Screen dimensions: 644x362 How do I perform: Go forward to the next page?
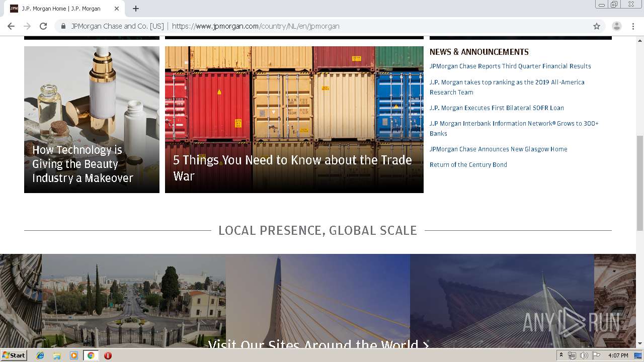[27, 26]
